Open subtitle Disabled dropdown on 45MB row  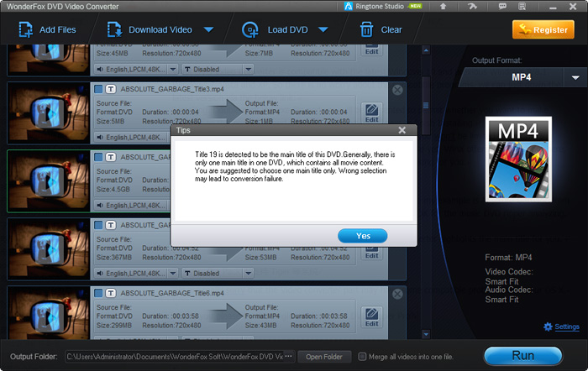pos(249,70)
